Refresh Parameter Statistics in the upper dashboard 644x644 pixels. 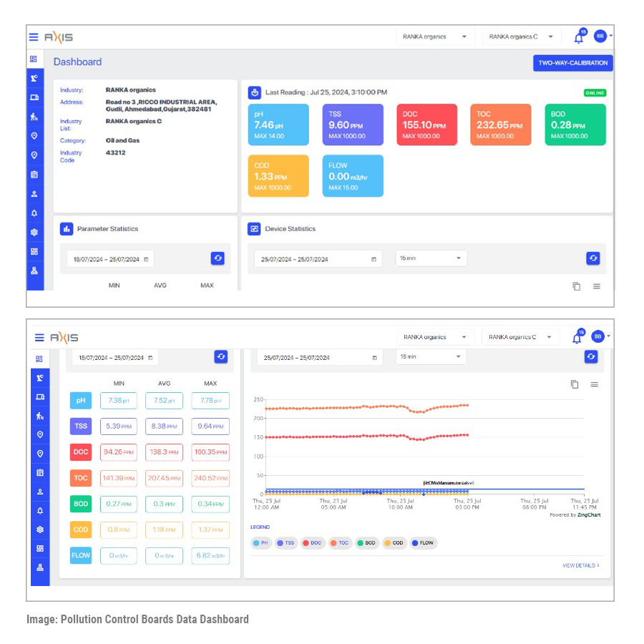coord(218,258)
